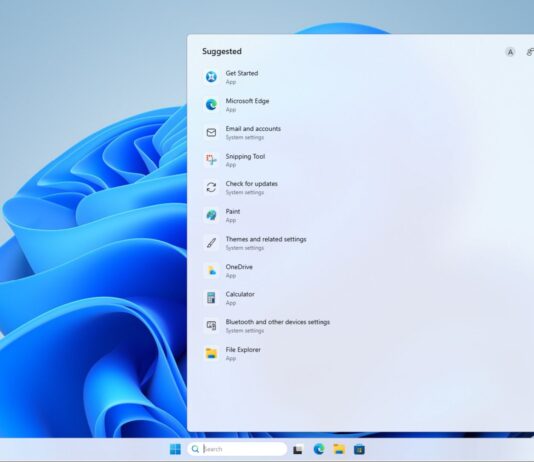Open File Explorer icon in Suggested list

(x=211, y=353)
